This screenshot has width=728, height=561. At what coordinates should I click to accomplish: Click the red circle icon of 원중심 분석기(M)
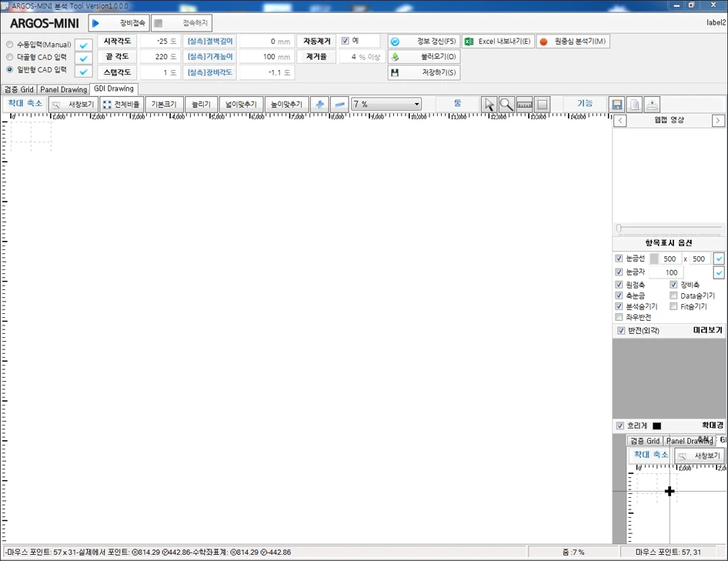pos(543,42)
